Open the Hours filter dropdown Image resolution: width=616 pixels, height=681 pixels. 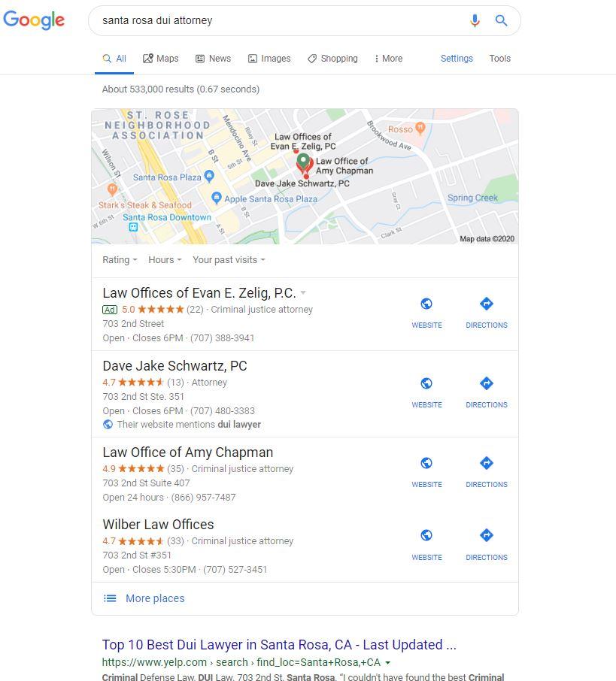[x=165, y=260]
